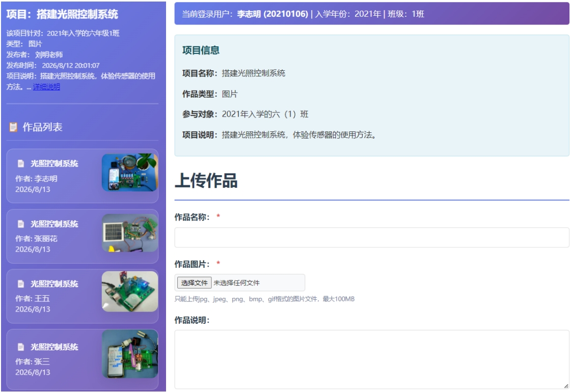Image resolution: width=573 pixels, height=392 pixels.
Task: Click 参与对象: 2021年入学的六(1)班 line
Action: click(x=245, y=115)
